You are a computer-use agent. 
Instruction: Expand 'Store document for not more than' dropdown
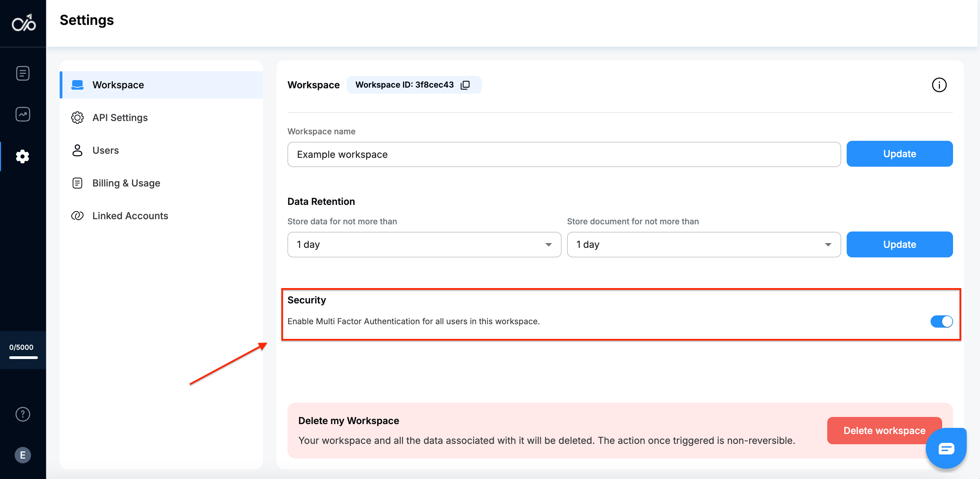(x=703, y=245)
